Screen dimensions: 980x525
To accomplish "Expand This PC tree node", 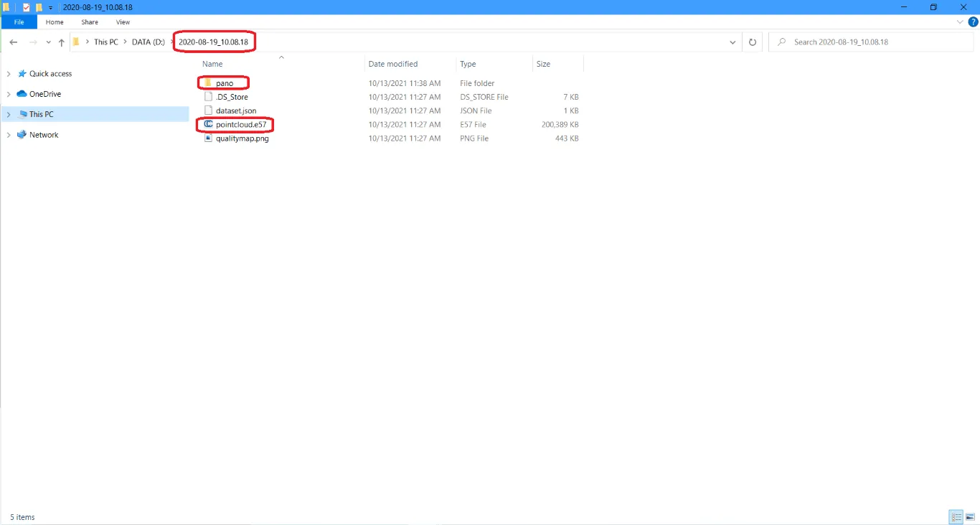I will click(x=9, y=114).
